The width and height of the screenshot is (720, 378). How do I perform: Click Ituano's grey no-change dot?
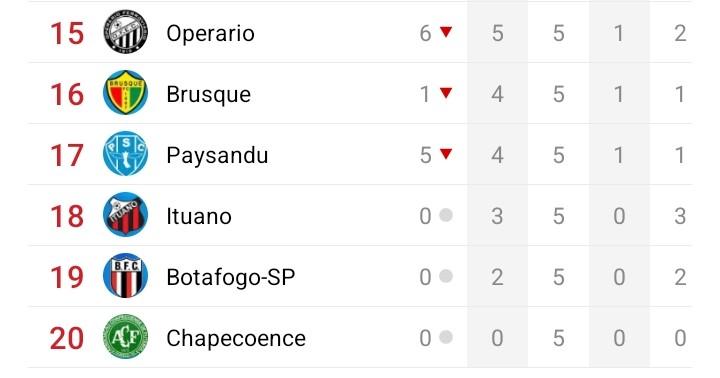coord(446,214)
